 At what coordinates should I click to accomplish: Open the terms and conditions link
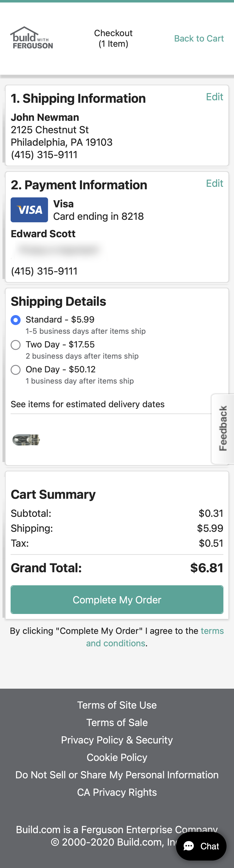click(115, 643)
